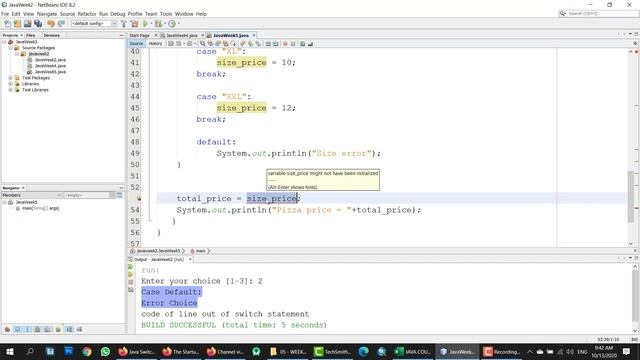Collapse Source Packages node
640x360 pixels.
tap(11, 48)
